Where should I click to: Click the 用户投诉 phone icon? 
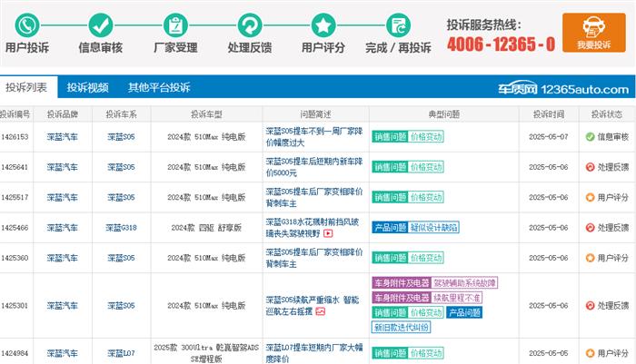click(27, 25)
